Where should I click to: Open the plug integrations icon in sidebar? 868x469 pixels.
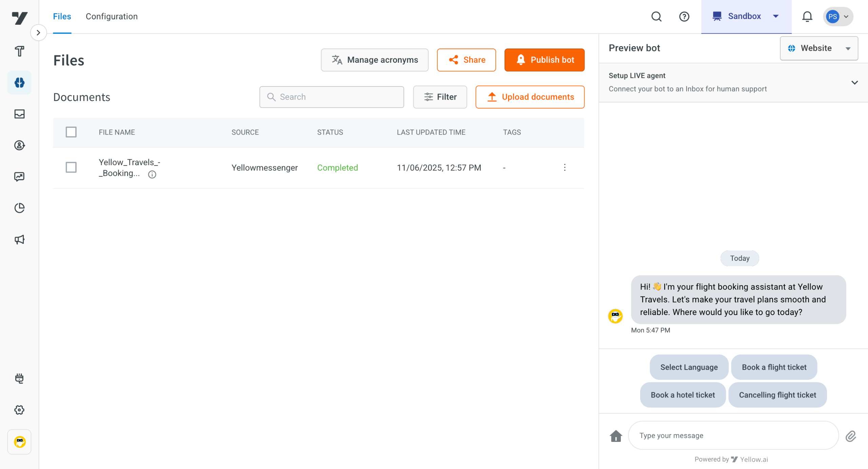(x=19, y=378)
